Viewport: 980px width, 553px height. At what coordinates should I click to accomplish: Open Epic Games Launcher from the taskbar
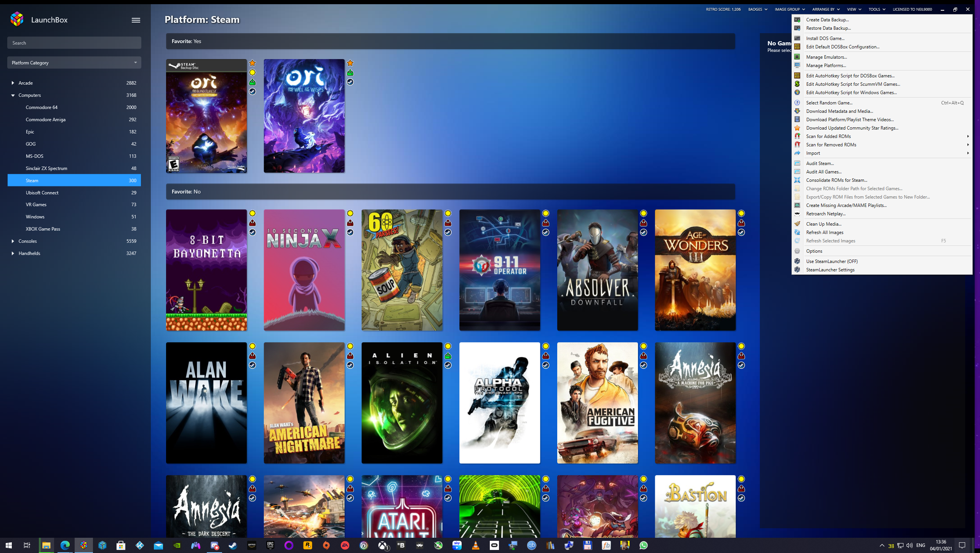point(270,545)
